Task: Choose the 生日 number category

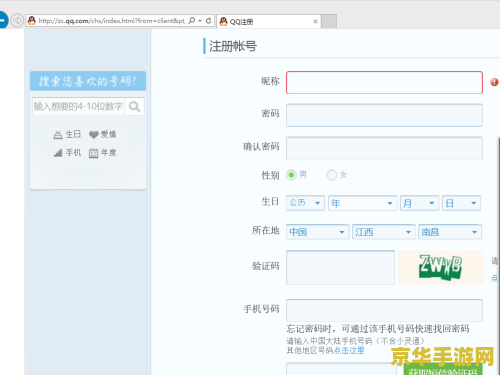Action: tap(67, 134)
